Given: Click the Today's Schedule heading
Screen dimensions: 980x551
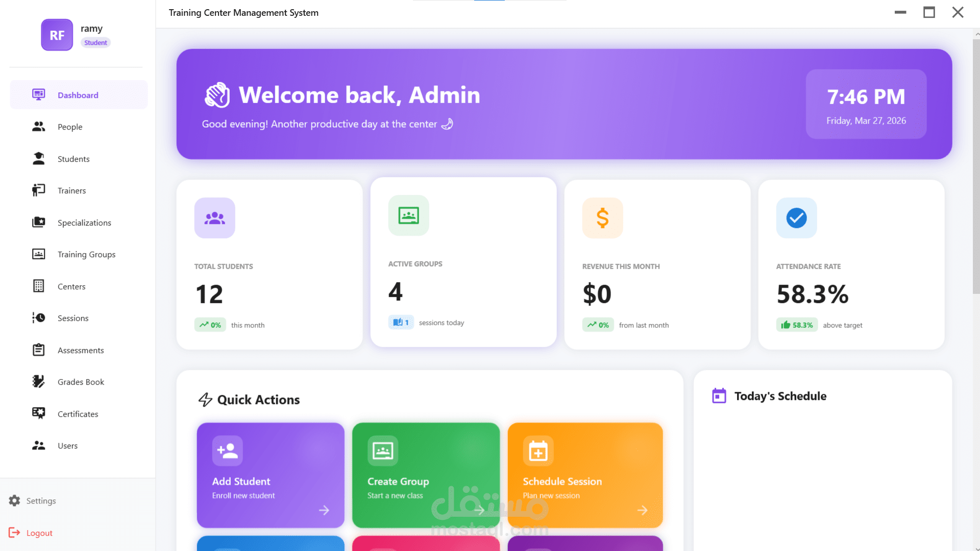Looking at the screenshot, I should click(x=780, y=396).
